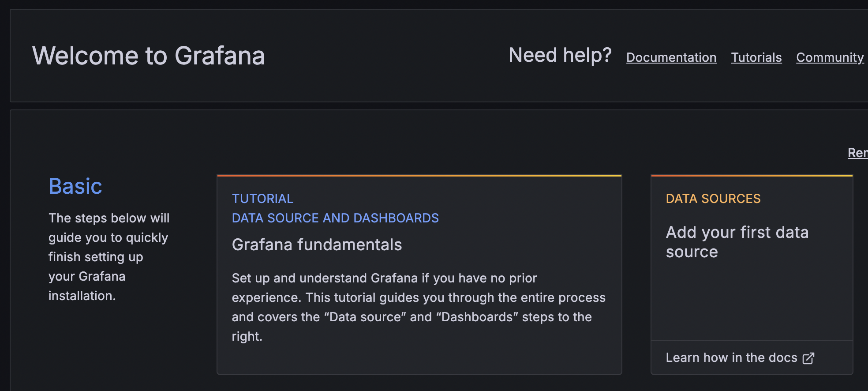Visit the Community link
This screenshot has width=868, height=391.
tap(830, 57)
